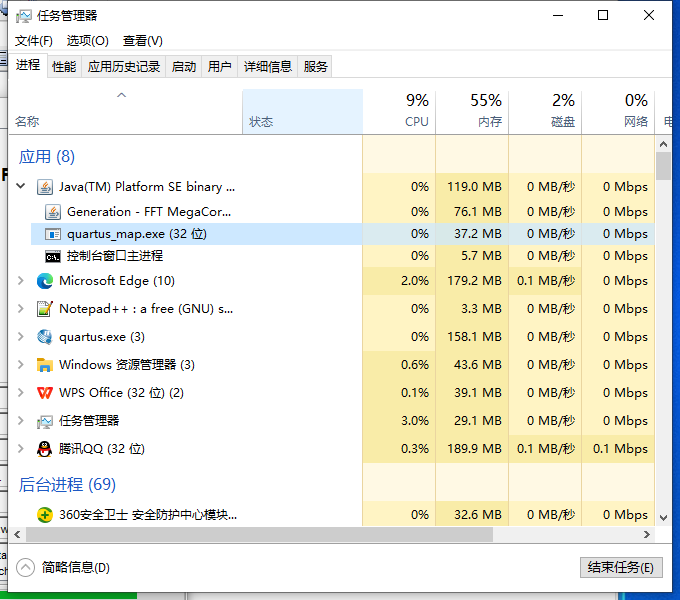Click the 360安全卫士 process icon
Image resolution: width=680 pixels, height=600 pixels.
coord(45,515)
